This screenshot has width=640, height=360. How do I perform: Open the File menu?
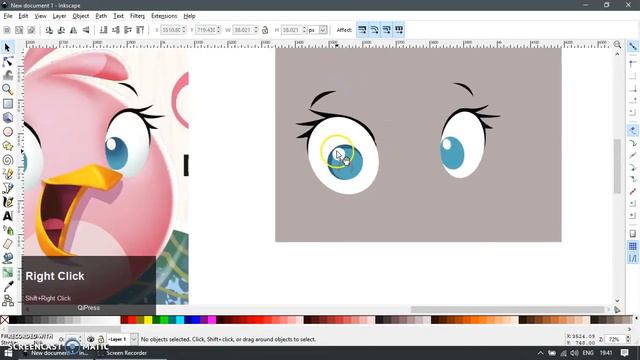(x=8, y=16)
